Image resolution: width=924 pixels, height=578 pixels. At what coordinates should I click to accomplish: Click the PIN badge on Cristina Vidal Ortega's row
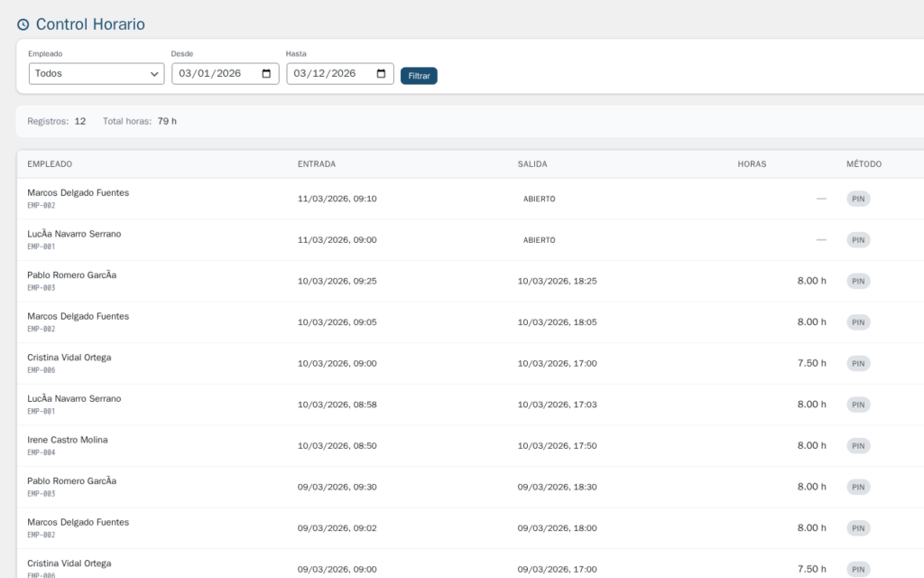point(857,363)
